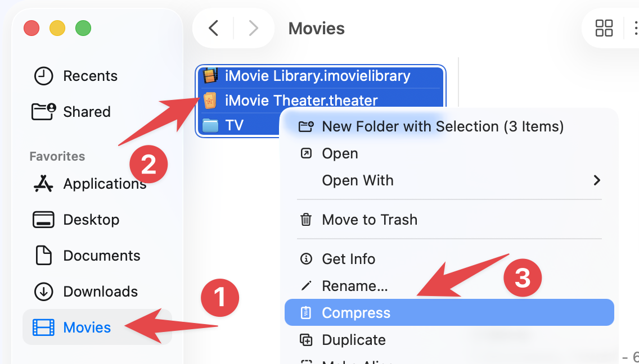Select Compress from the context menu

pyautogui.click(x=355, y=313)
